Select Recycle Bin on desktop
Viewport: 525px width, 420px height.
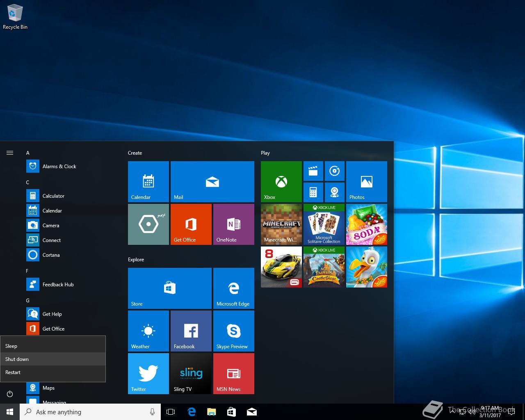click(x=15, y=17)
